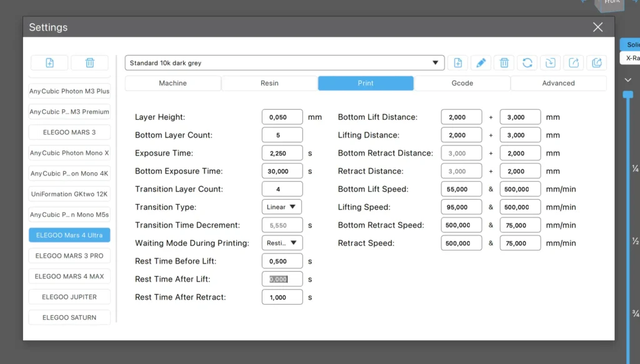Close the Settings dialog

click(597, 27)
